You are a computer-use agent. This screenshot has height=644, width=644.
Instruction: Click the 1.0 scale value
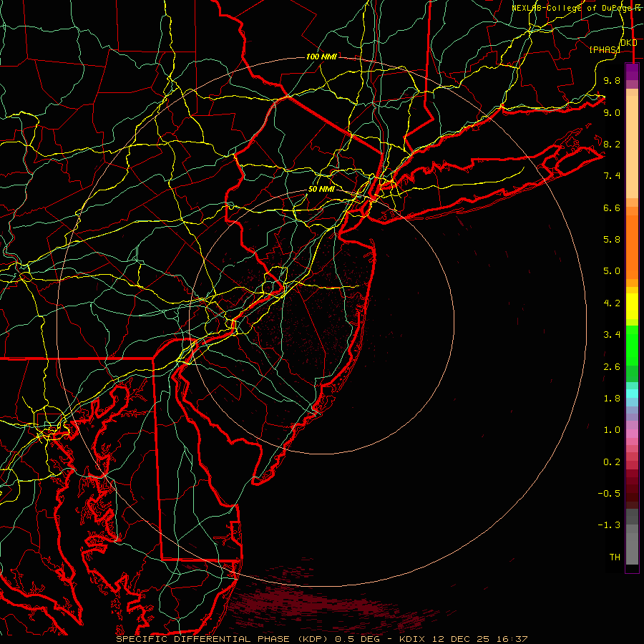tap(612, 430)
